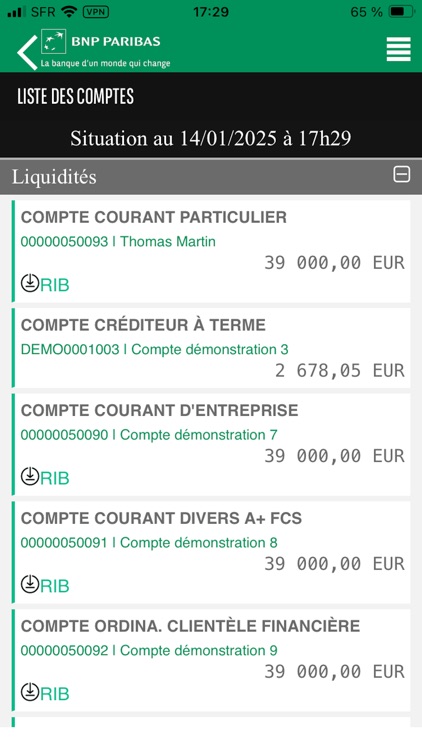Select account 00000050090 Compte démonstration 7
The width and height of the screenshot is (422, 750).
click(149, 435)
